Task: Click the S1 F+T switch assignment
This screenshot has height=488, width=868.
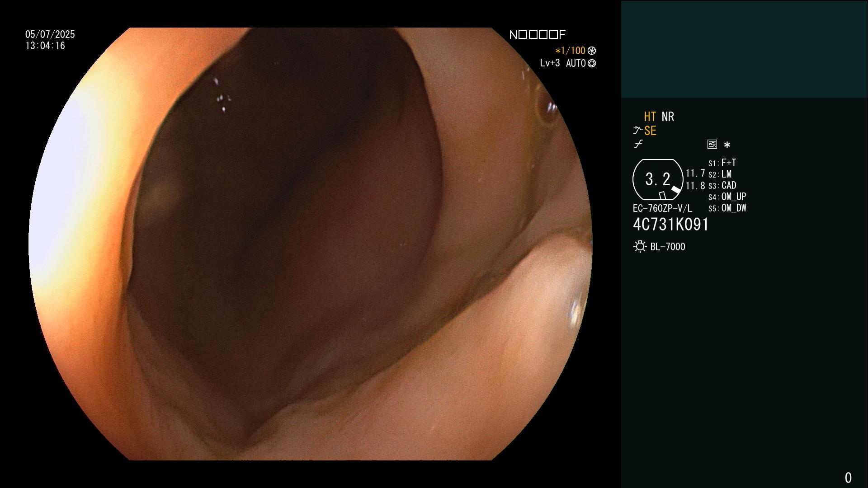Action: click(722, 163)
